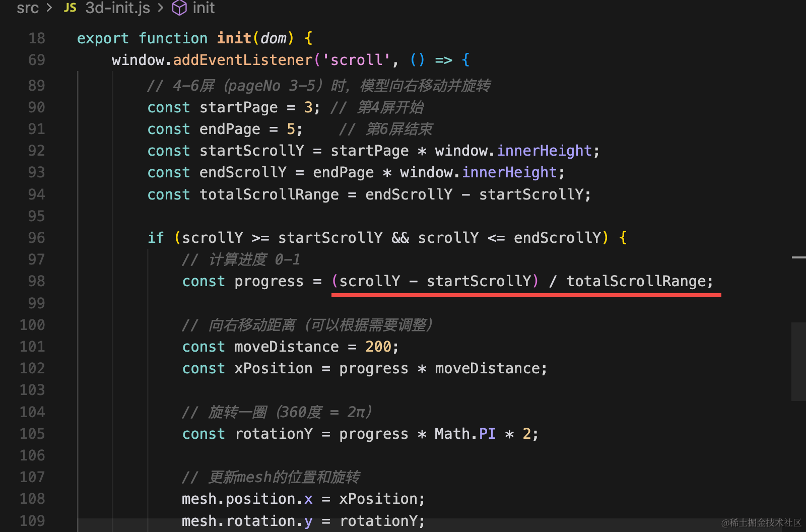806x532 pixels.
Task: Click line number 109 in gutter
Action: (x=33, y=520)
